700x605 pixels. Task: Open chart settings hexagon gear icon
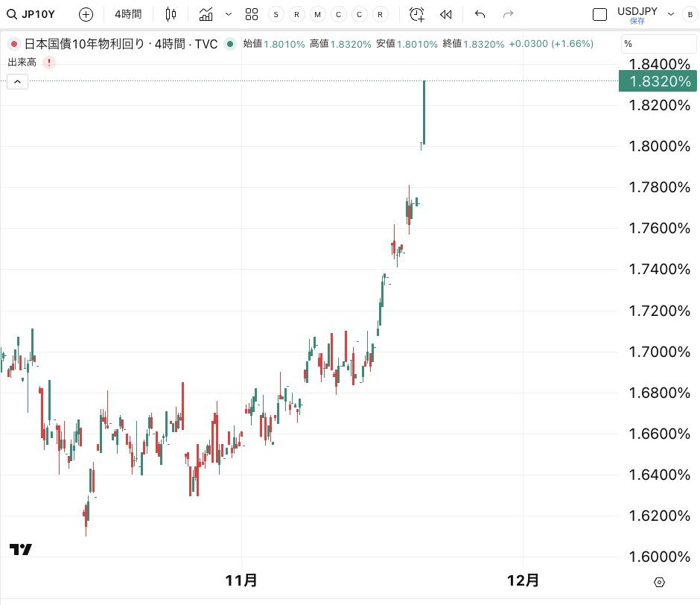(x=659, y=582)
